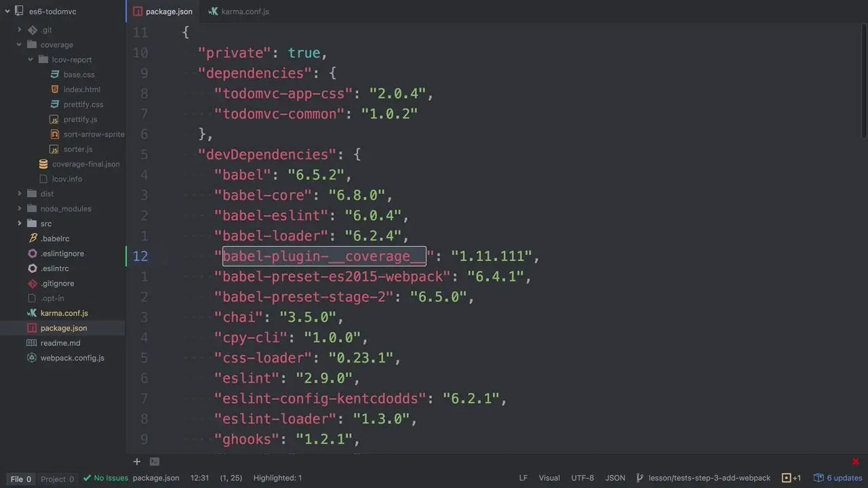Click the image icon beside sort-arrow-sprite
The height and width of the screenshot is (488, 868).
coord(56,134)
